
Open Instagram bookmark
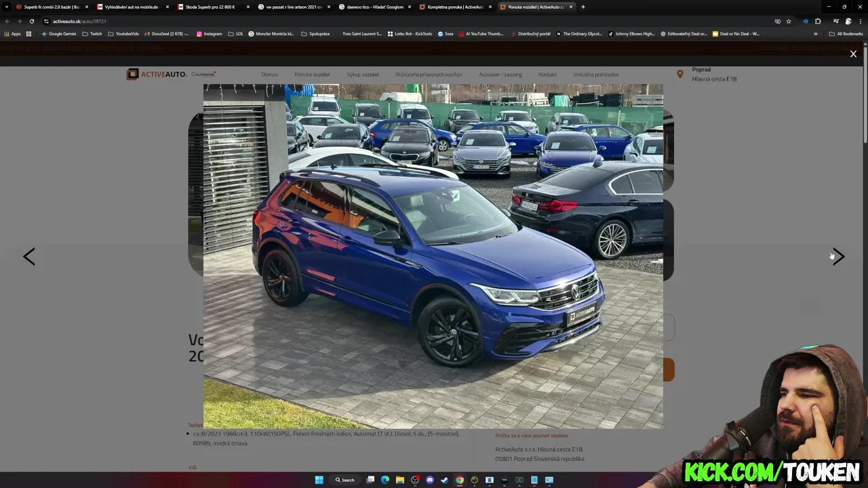coord(209,34)
